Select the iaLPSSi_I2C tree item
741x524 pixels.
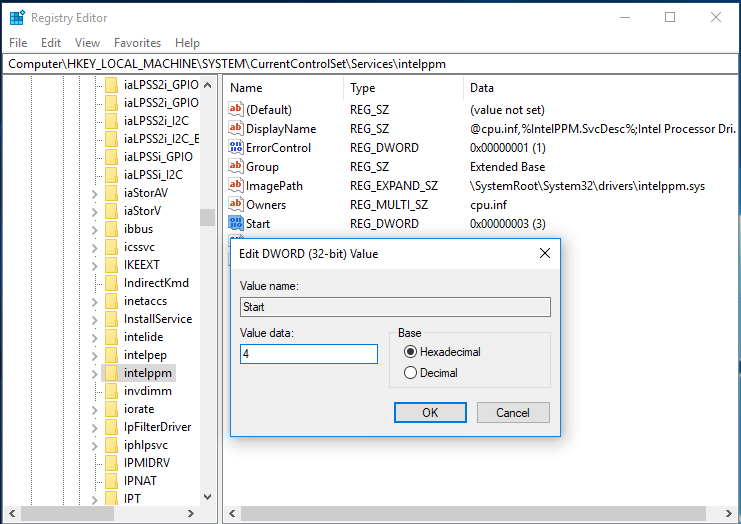coord(153,174)
